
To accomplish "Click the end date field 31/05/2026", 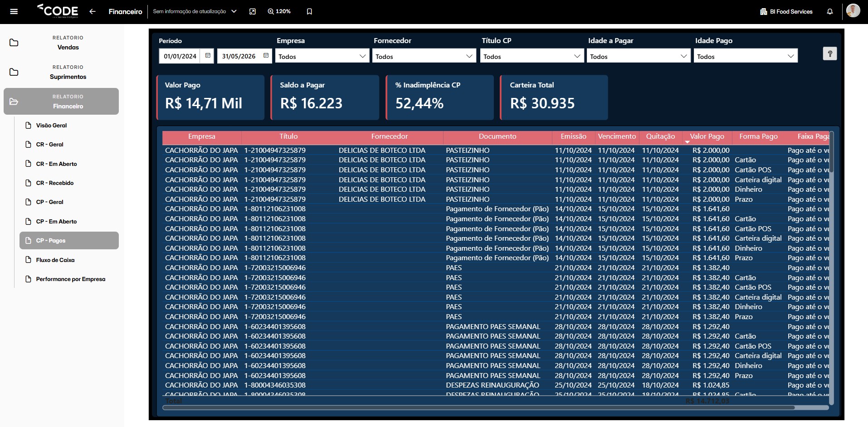I will click(x=239, y=56).
